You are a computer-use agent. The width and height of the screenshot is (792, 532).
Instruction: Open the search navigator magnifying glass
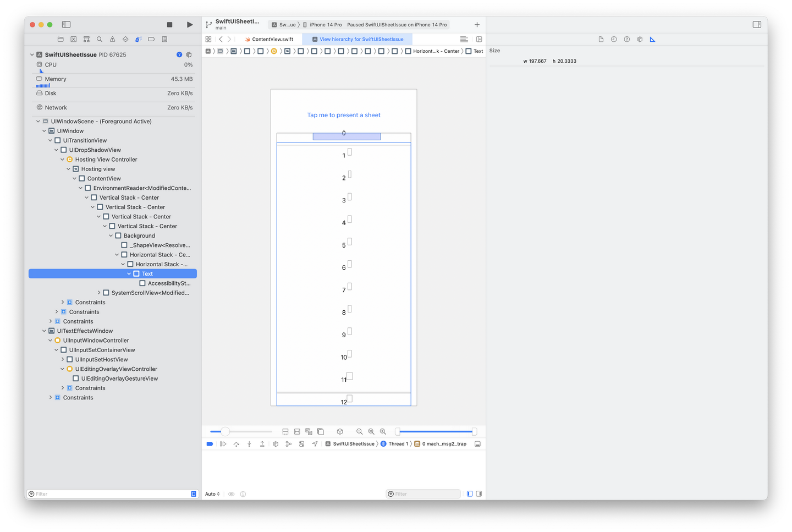tap(100, 39)
